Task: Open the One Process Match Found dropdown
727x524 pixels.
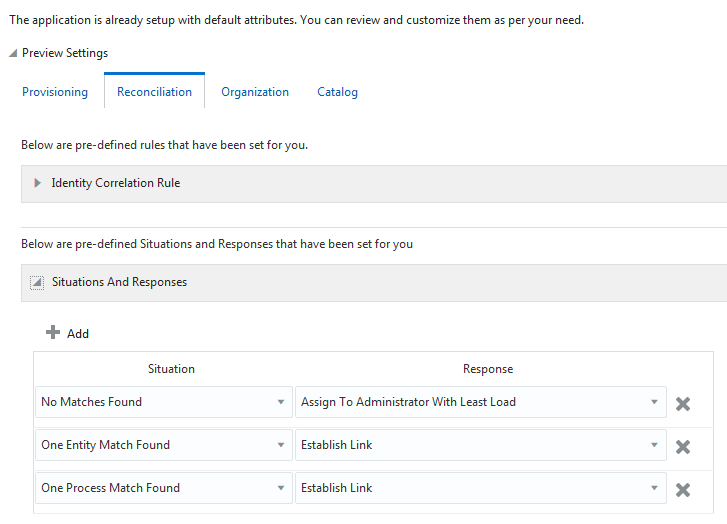Action: [x=280, y=488]
